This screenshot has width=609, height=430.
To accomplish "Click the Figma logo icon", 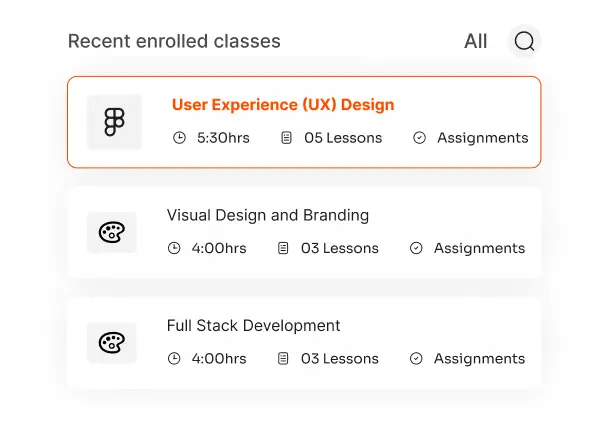I will click(x=114, y=122).
